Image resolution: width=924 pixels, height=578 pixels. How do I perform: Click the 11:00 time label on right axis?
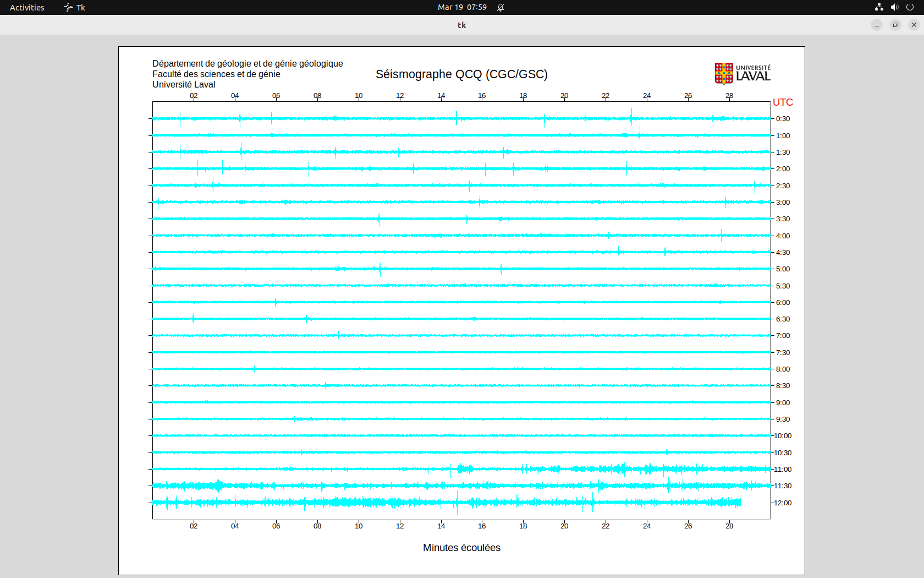(783, 470)
